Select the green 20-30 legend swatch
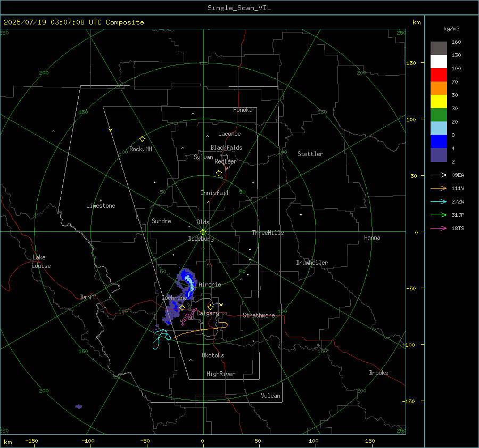479x448 pixels. click(x=439, y=115)
